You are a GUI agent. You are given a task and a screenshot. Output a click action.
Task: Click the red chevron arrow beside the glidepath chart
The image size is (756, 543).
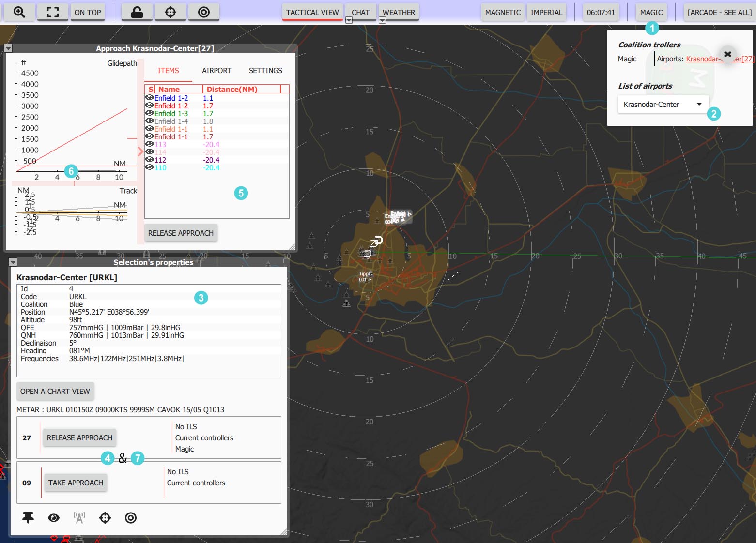point(140,151)
